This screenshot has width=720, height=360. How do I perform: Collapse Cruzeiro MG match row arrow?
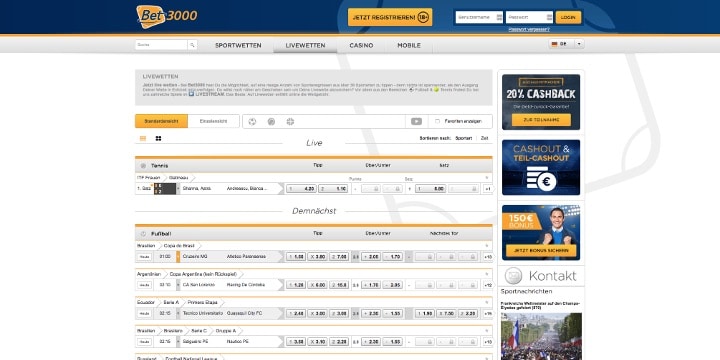178,257
